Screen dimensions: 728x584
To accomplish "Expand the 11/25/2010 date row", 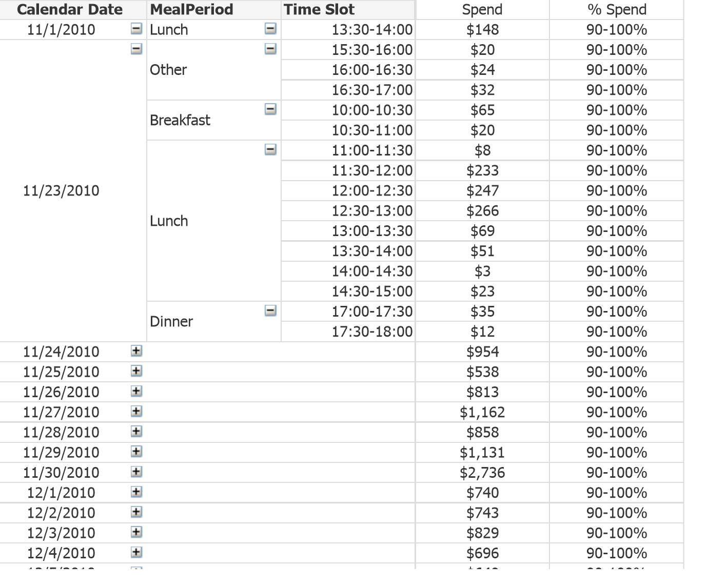I will (136, 371).
